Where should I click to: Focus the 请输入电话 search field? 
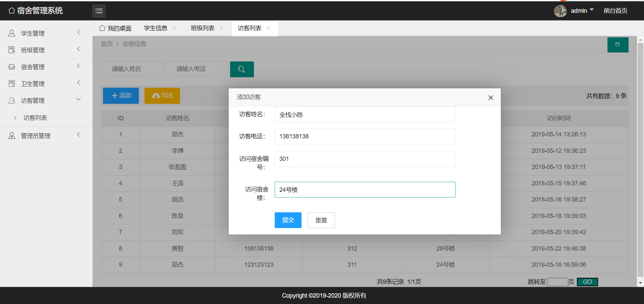197,69
